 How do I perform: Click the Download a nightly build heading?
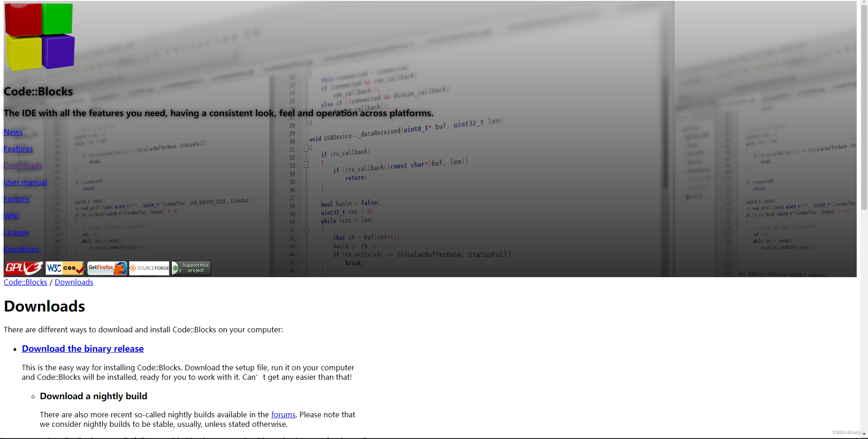[94, 396]
